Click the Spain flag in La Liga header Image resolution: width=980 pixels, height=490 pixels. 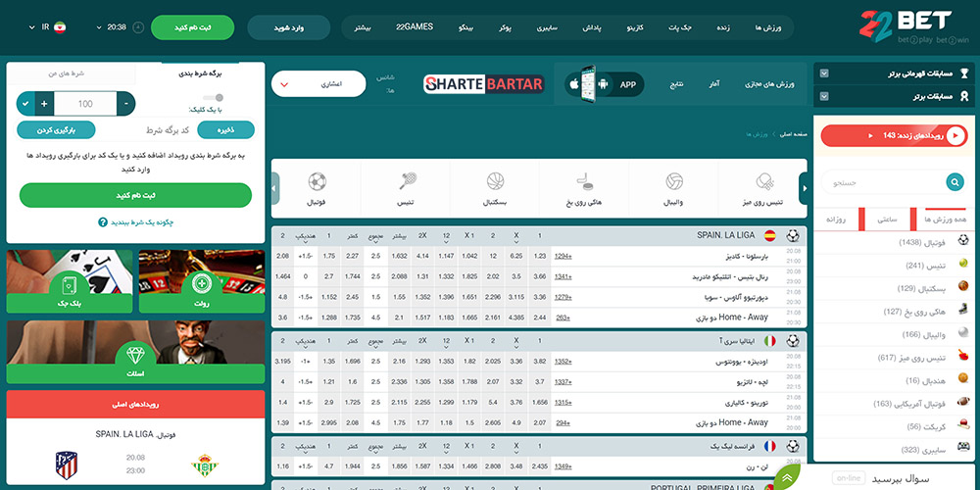770,235
